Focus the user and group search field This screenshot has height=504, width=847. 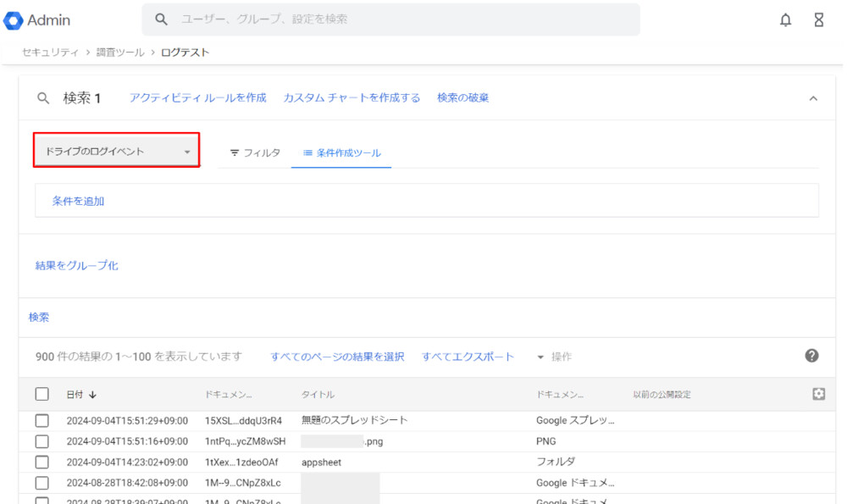coord(398,19)
